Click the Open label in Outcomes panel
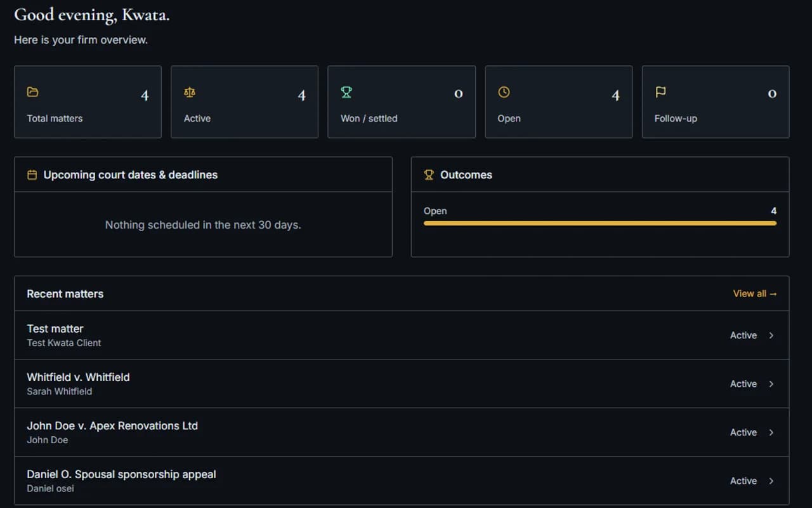 click(x=435, y=211)
